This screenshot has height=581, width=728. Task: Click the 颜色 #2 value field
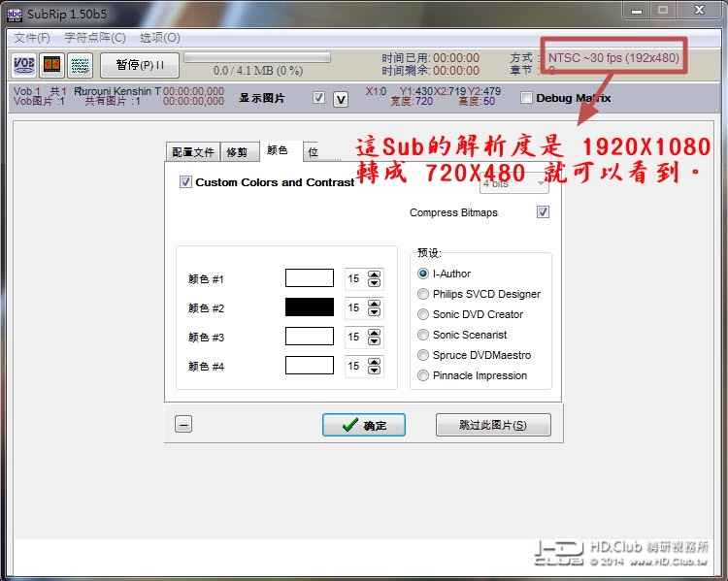355,307
